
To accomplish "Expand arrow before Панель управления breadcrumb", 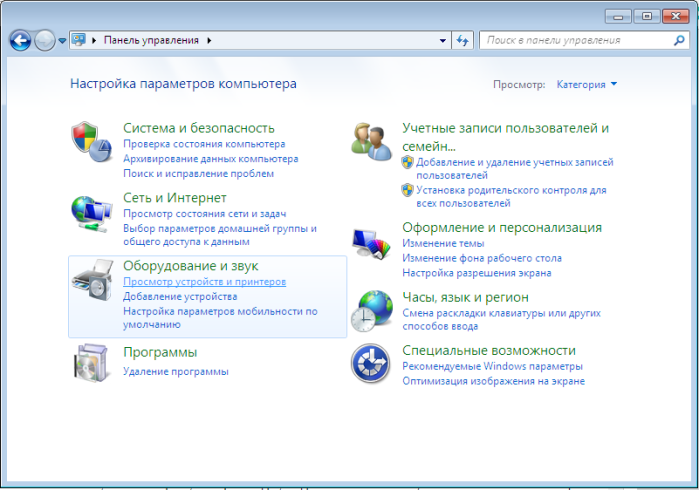I will 94,41.
